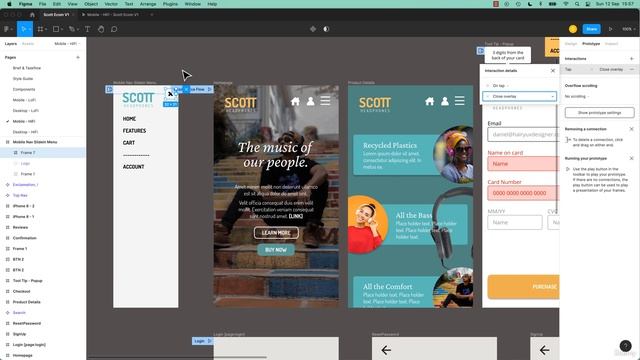Open the Close overlay action dropdown
Image resolution: width=640 pixels, height=360 pixels.
point(519,96)
